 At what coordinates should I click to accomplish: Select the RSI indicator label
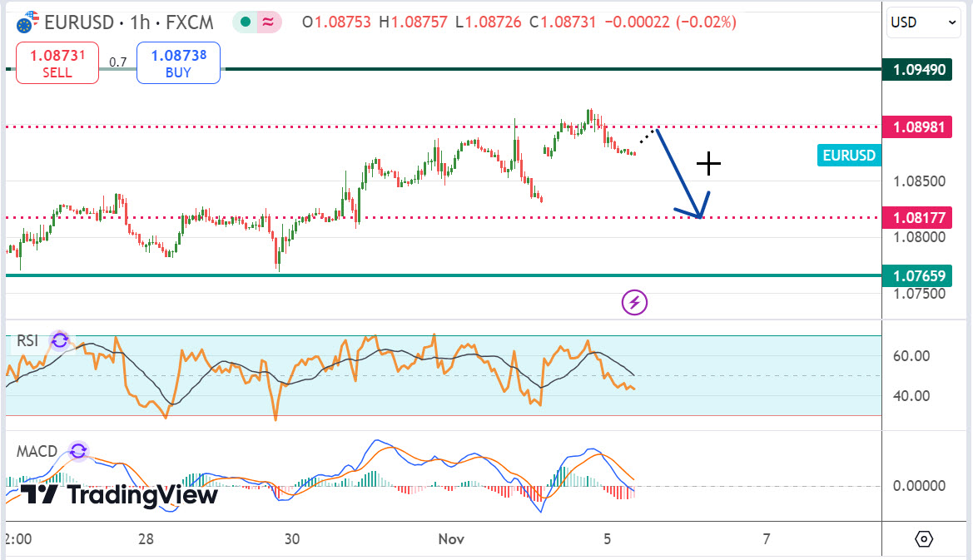(x=28, y=340)
